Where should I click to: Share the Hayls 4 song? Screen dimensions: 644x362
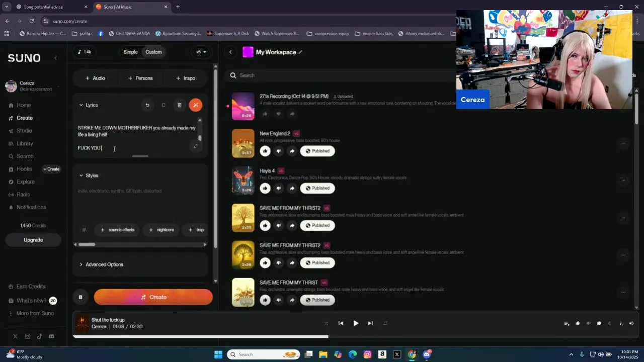292,188
